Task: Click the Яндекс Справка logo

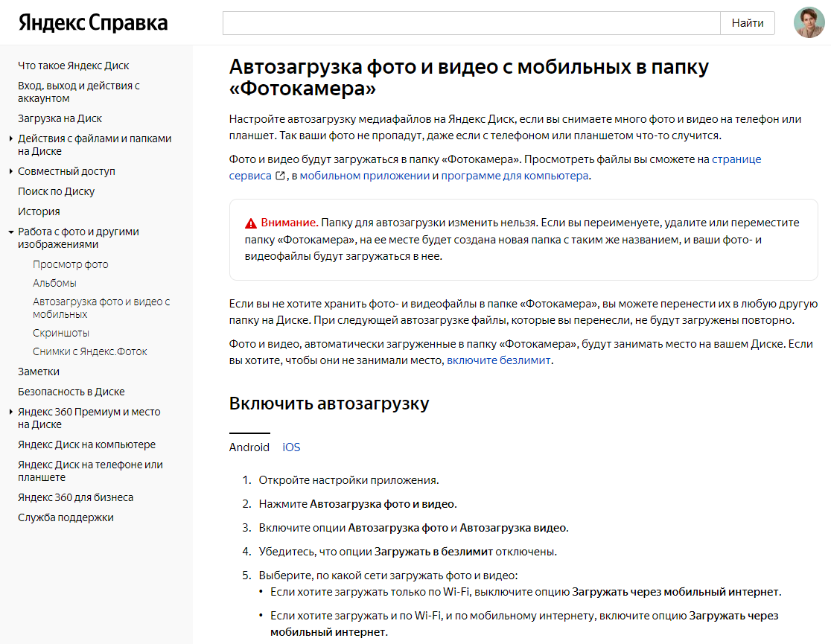Action: click(x=93, y=23)
